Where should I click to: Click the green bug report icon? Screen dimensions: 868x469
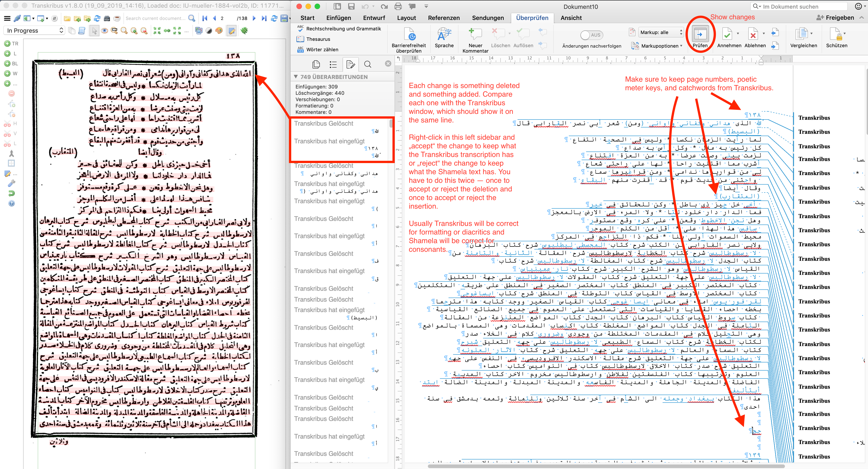click(x=244, y=30)
